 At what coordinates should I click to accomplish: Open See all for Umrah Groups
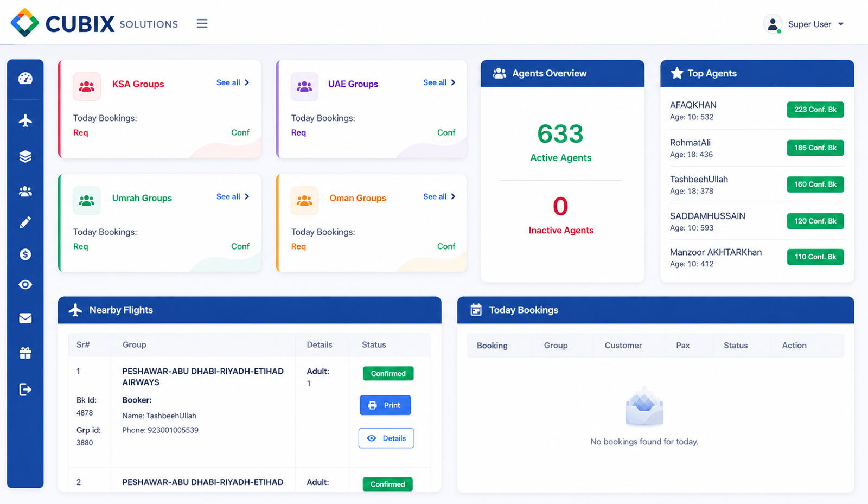point(233,196)
